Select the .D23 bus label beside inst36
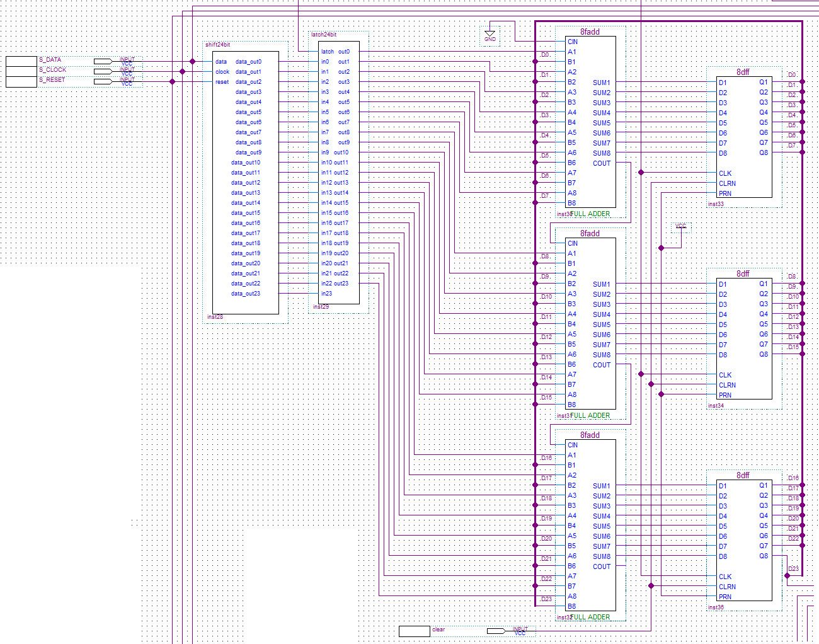 [x=793, y=569]
